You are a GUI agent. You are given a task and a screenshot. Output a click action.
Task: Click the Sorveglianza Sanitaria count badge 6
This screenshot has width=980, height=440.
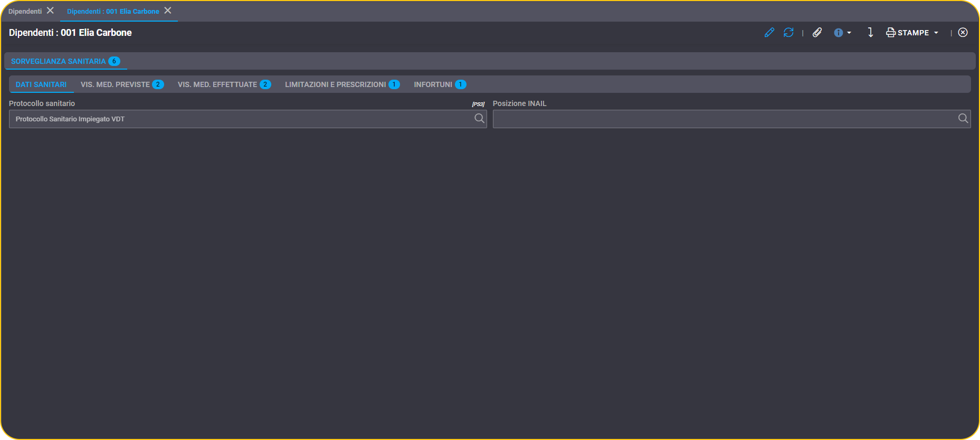[x=114, y=61]
